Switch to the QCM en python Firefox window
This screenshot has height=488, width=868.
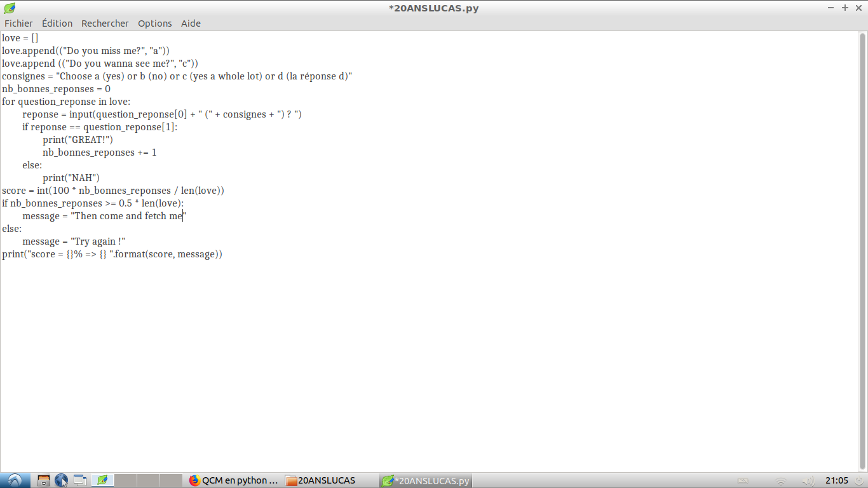234,480
